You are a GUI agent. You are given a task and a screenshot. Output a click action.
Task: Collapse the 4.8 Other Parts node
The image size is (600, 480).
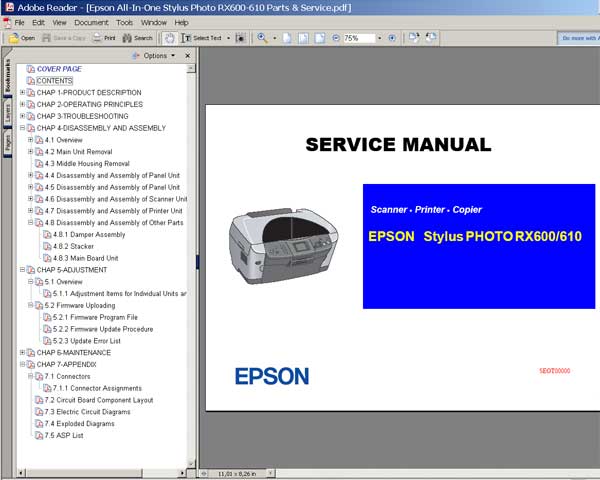[30, 222]
